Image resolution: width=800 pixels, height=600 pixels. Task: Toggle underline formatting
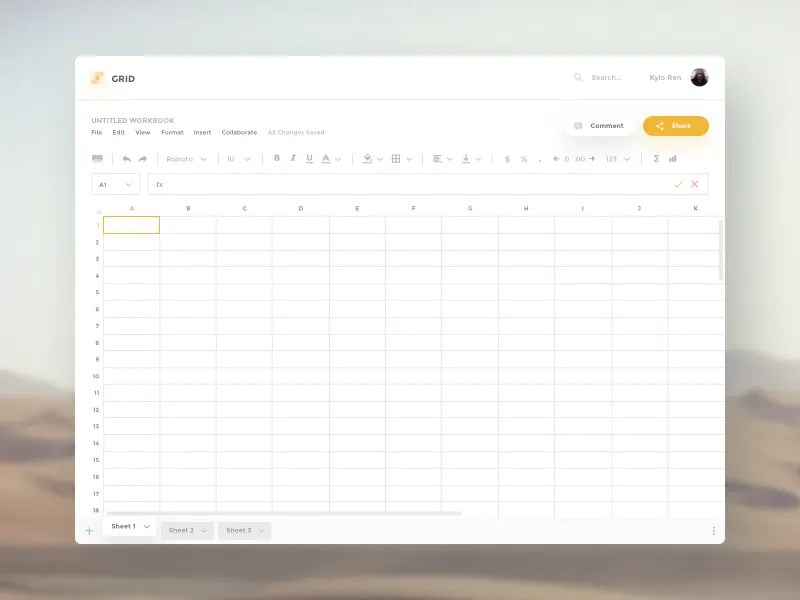pyautogui.click(x=309, y=158)
